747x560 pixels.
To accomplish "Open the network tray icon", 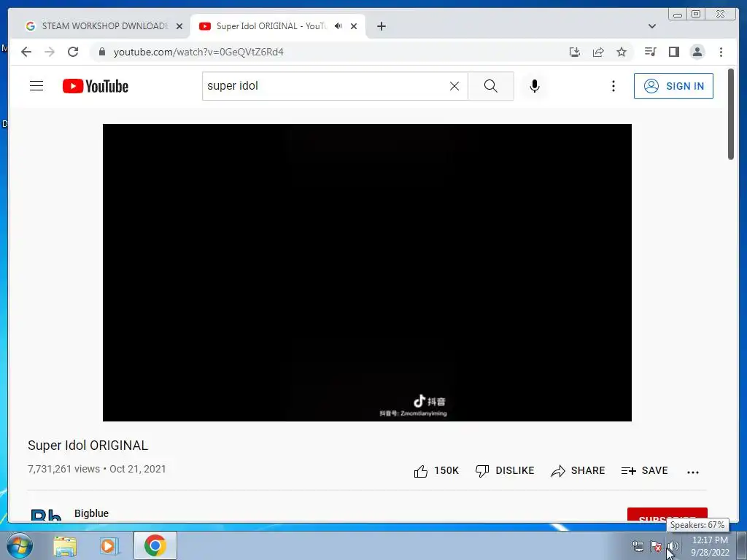I will point(638,546).
